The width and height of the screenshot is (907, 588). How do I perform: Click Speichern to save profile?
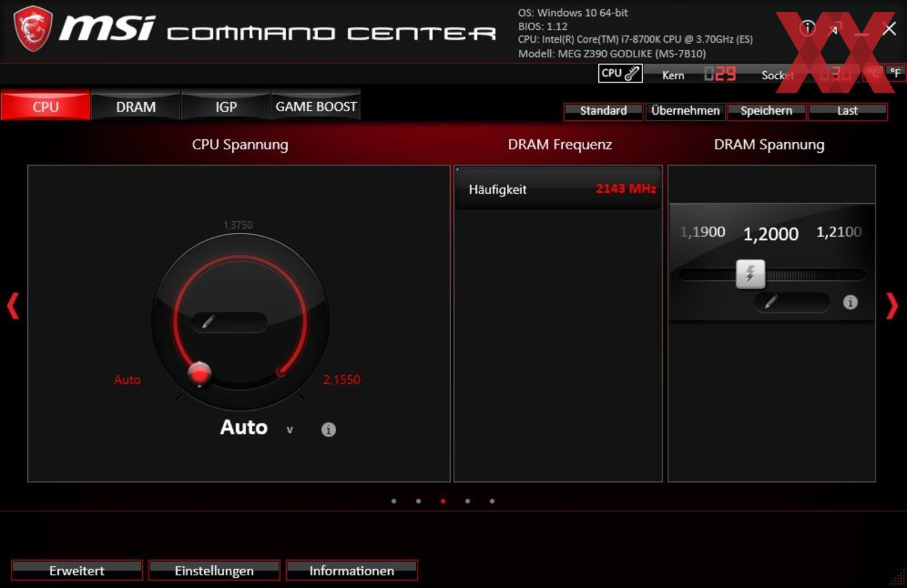tap(766, 111)
